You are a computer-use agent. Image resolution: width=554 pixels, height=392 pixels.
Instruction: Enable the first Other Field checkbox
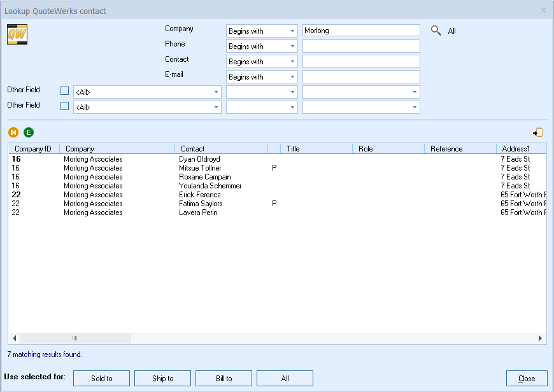point(64,91)
